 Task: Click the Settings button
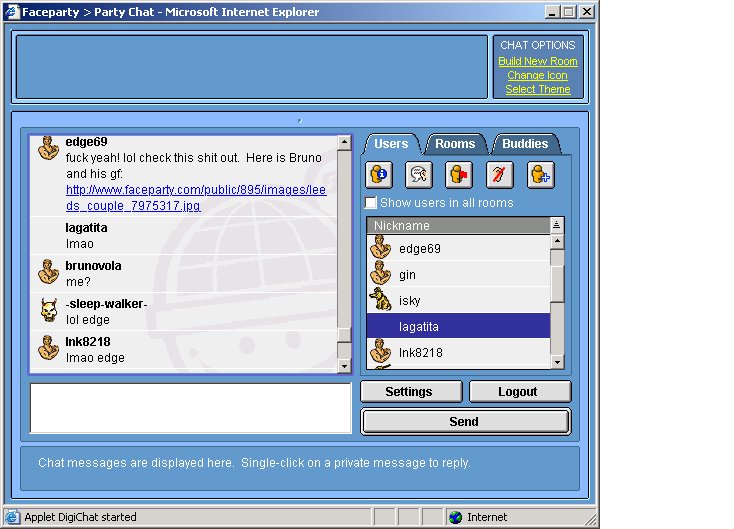[x=411, y=391]
